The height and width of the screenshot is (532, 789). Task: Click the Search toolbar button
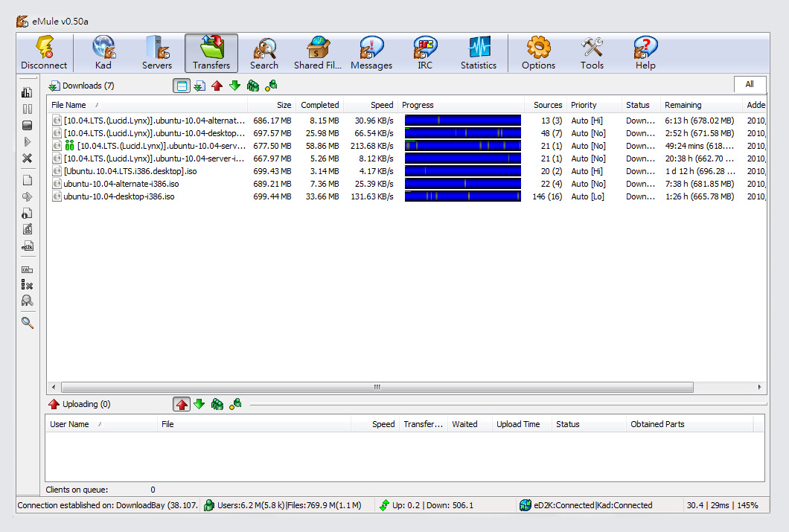tap(264, 53)
